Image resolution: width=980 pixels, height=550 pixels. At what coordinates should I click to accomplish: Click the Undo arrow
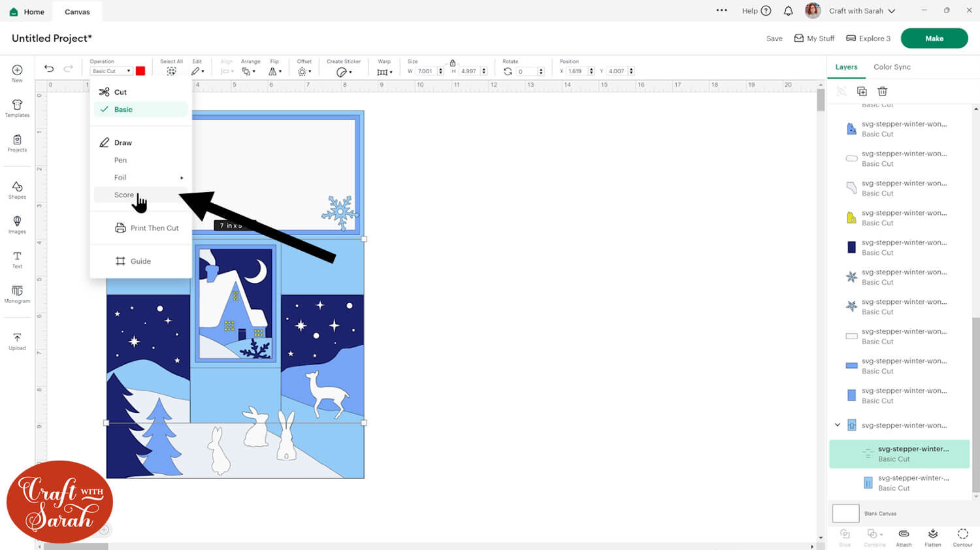(49, 69)
